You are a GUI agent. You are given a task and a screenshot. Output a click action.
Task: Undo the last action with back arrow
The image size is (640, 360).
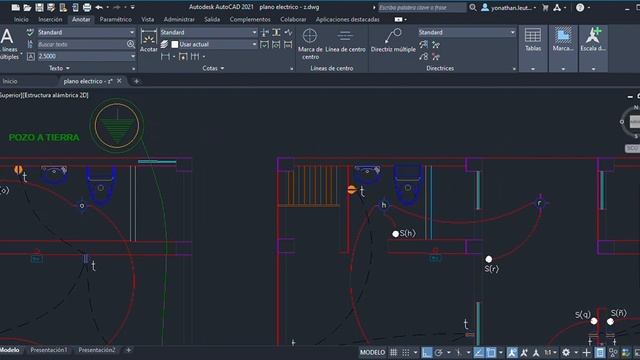pyautogui.click(x=99, y=7)
